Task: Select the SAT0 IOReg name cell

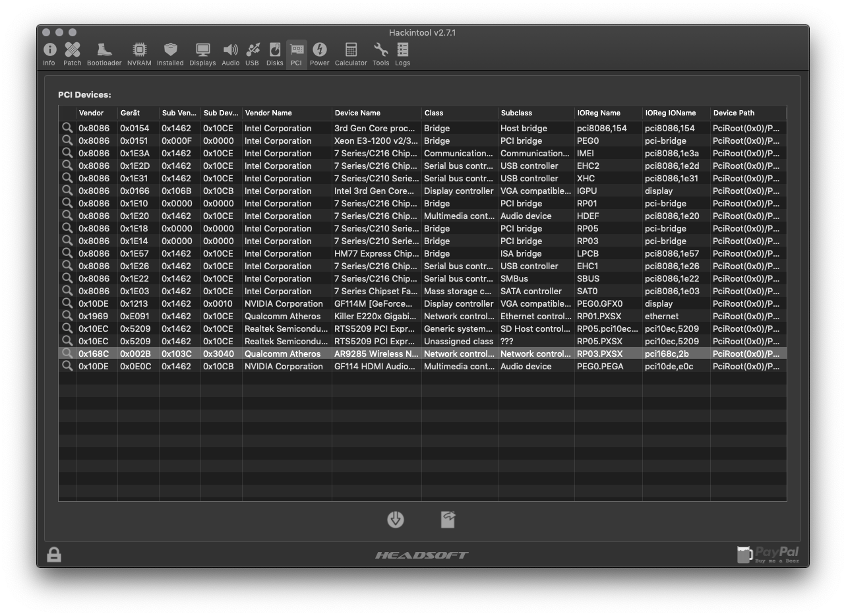Action: tap(587, 291)
